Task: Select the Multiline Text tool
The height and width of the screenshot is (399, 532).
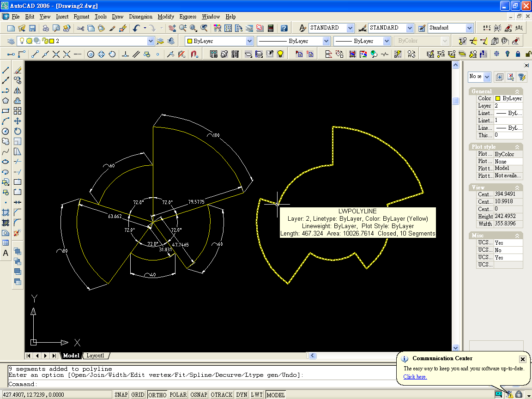Action: pyautogui.click(x=6, y=253)
